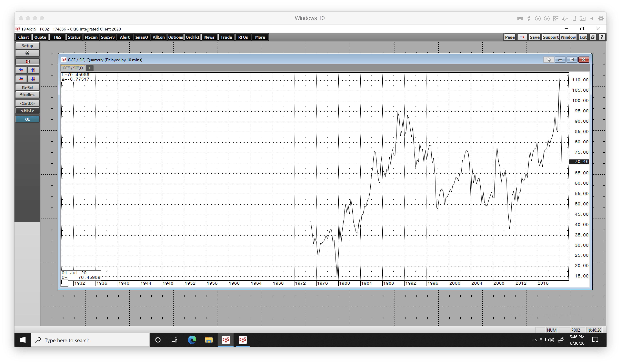Click the taskbar volume speaker icon
Image resolution: width=621 pixels, height=364 pixels.
coord(551,340)
